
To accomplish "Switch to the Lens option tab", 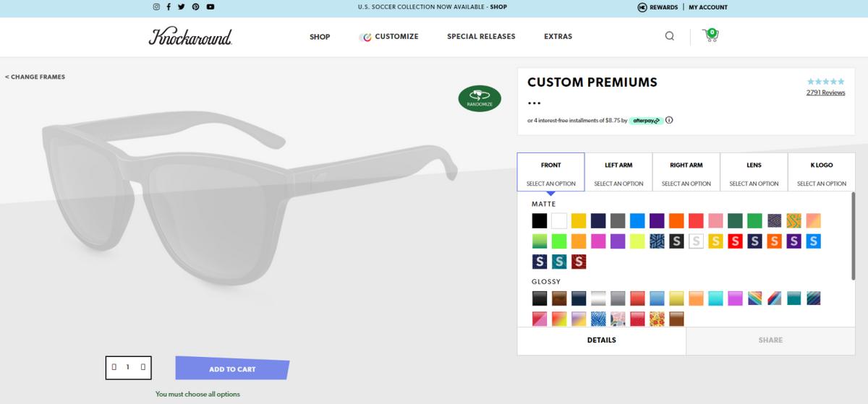I will (x=754, y=173).
